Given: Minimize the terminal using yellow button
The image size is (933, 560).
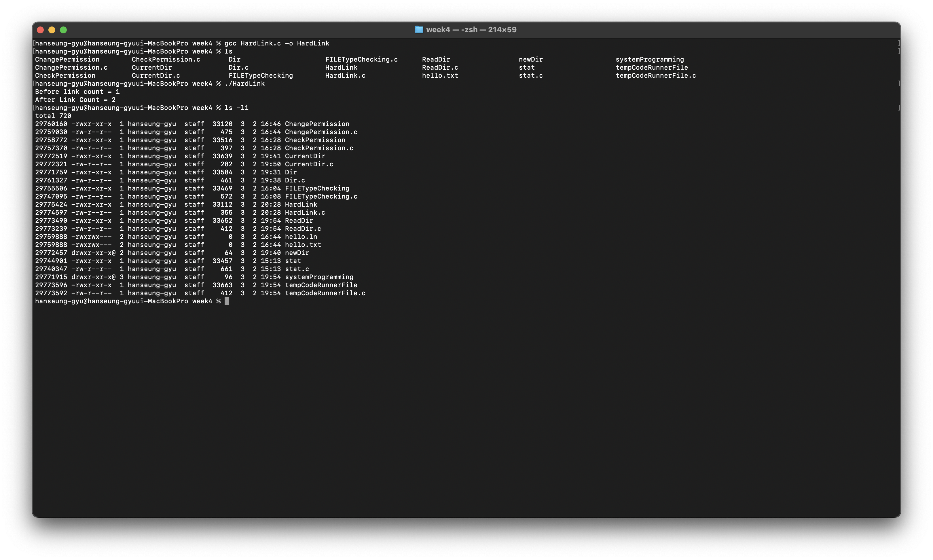Looking at the screenshot, I should [52, 30].
